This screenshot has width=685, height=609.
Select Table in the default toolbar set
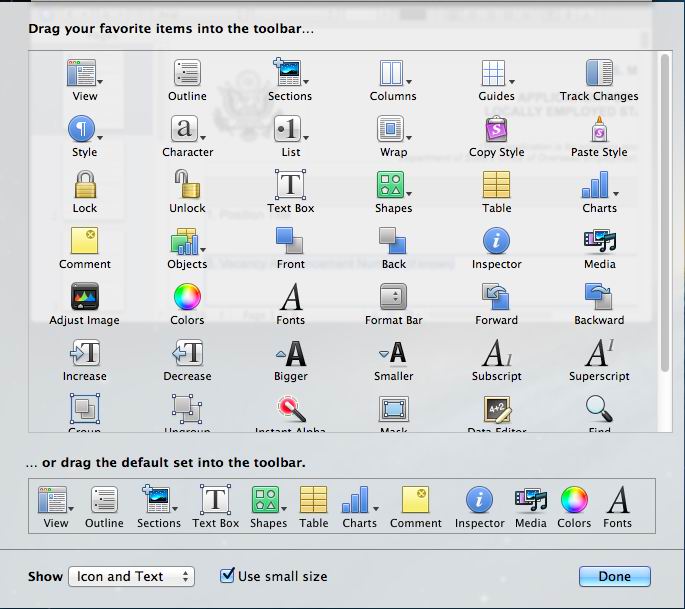pyautogui.click(x=313, y=507)
